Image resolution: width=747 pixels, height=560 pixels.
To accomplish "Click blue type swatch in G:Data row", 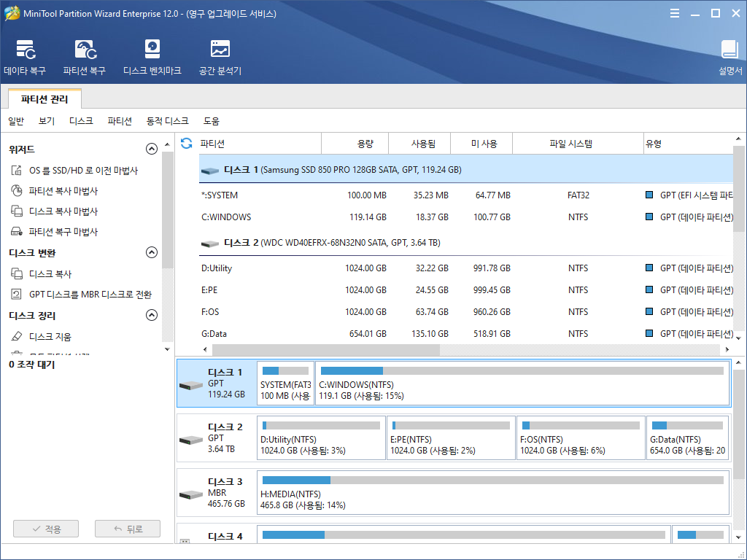I will (649, 333).
